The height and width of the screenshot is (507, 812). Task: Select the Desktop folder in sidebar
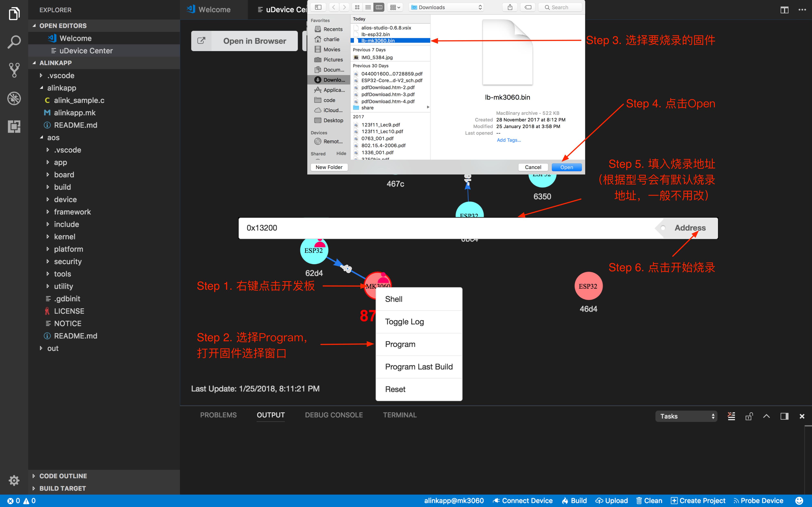tap(329, 120)
